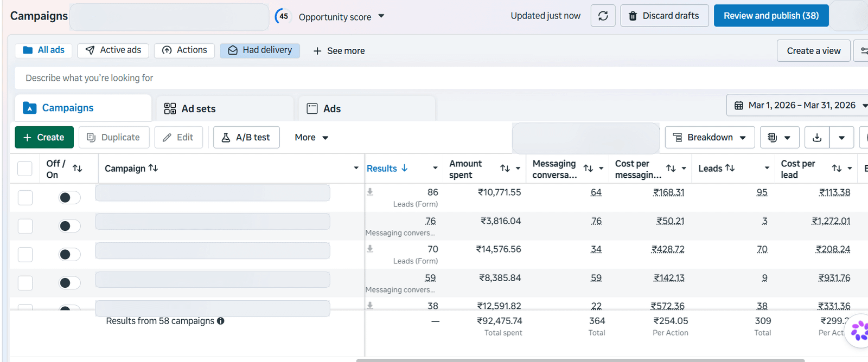This screenshot has height=362, width=868.
Task: Switch to the Ad sets tab
Action: click(225, 109)
